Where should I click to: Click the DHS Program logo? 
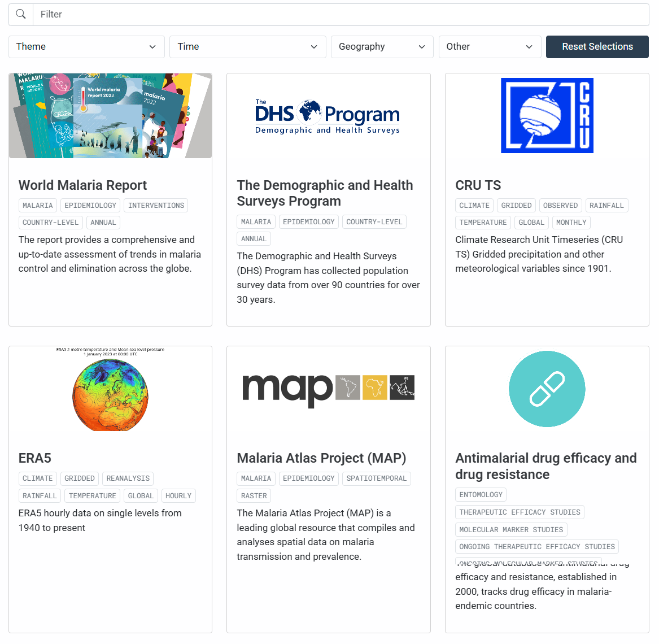click(x=328, y=117)
